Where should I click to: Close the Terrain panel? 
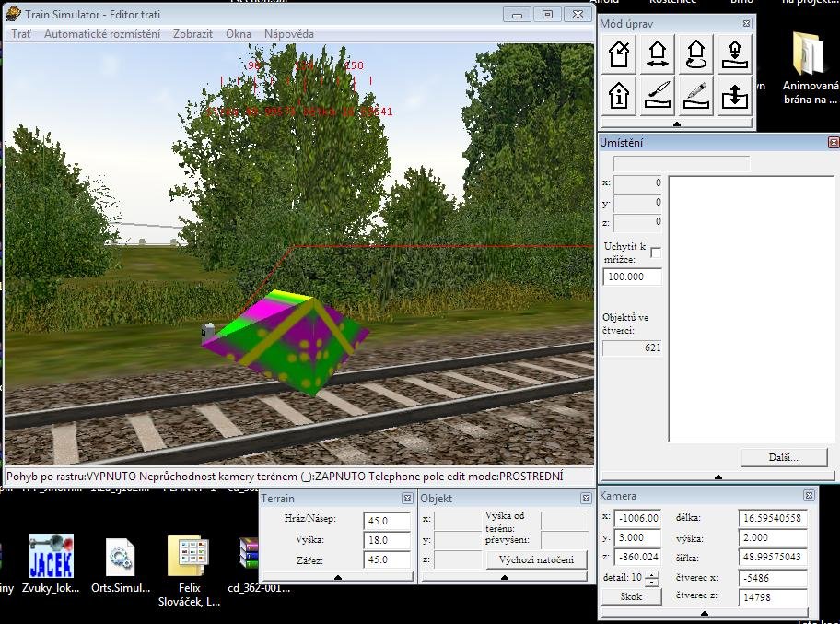click(x=407, y=499)
